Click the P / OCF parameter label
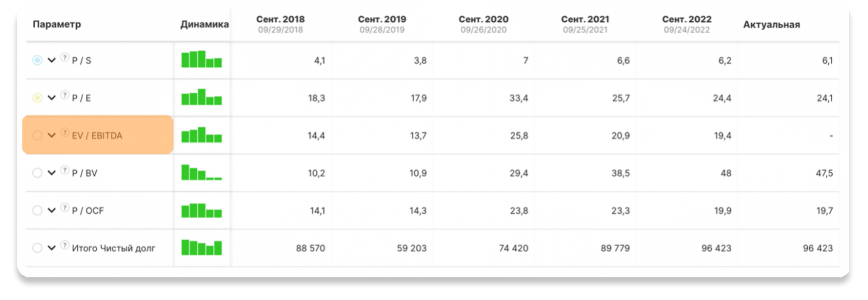The width and height of the screenshot is (868, 300). [88, 211]
